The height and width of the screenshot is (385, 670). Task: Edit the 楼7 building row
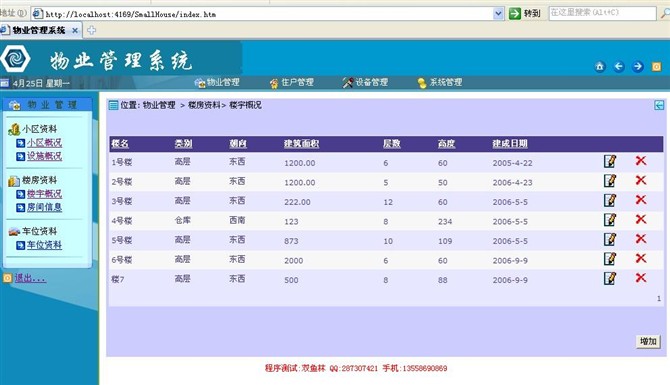pyautogui.click(x=610, y=279)
